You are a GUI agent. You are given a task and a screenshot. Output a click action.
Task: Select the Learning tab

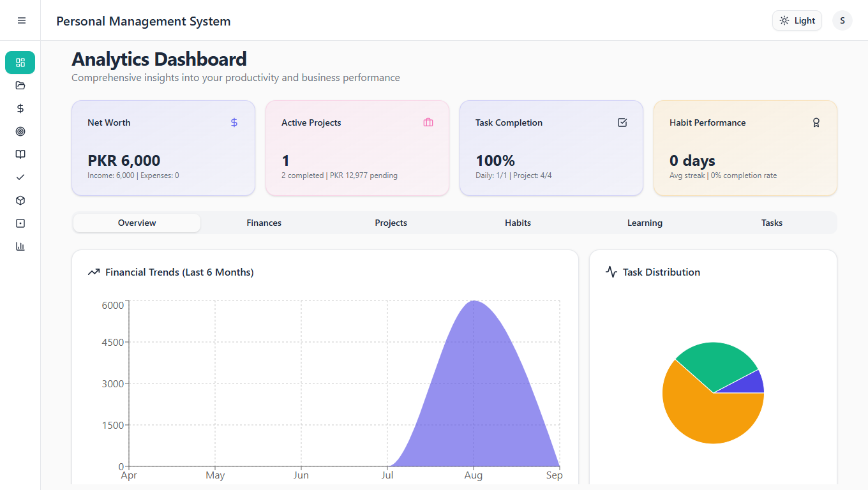click(x=645, y=223)
